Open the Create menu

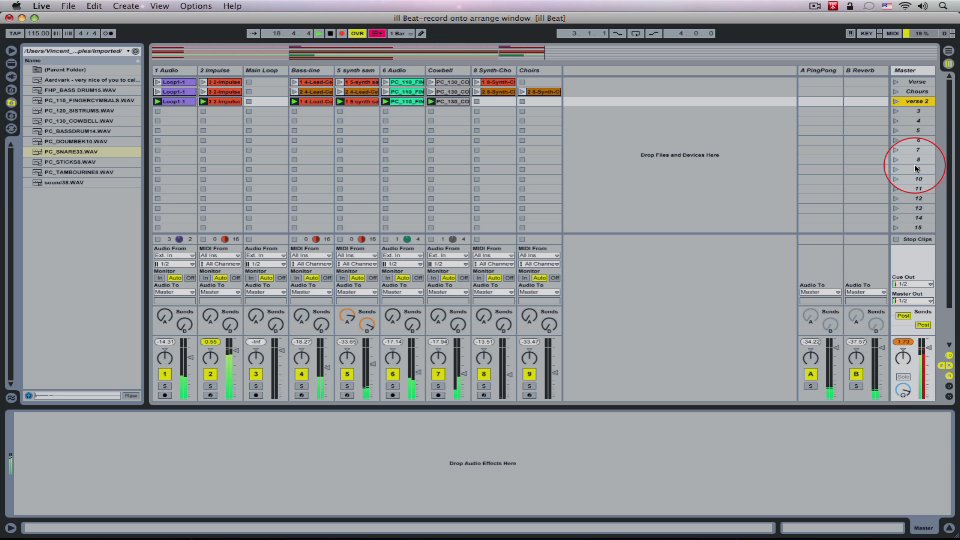(126, 6)
